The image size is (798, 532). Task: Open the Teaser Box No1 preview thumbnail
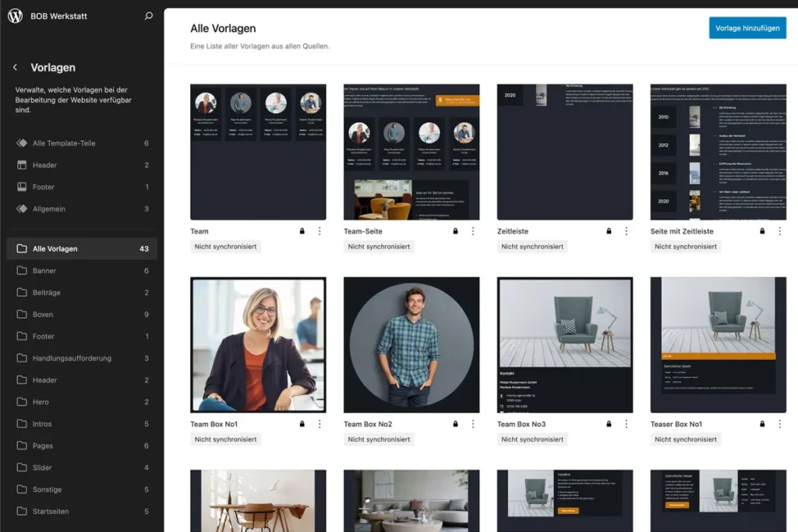(718, 345)
